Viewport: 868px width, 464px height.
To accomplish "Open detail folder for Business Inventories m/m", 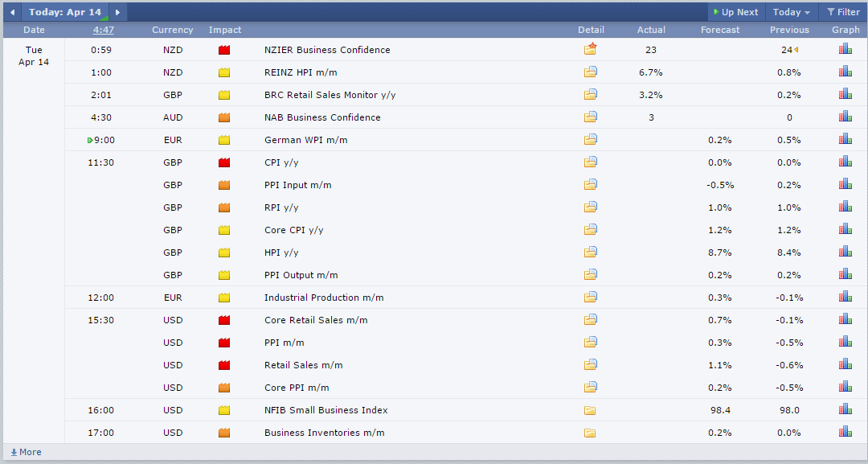I will [590, 433].
